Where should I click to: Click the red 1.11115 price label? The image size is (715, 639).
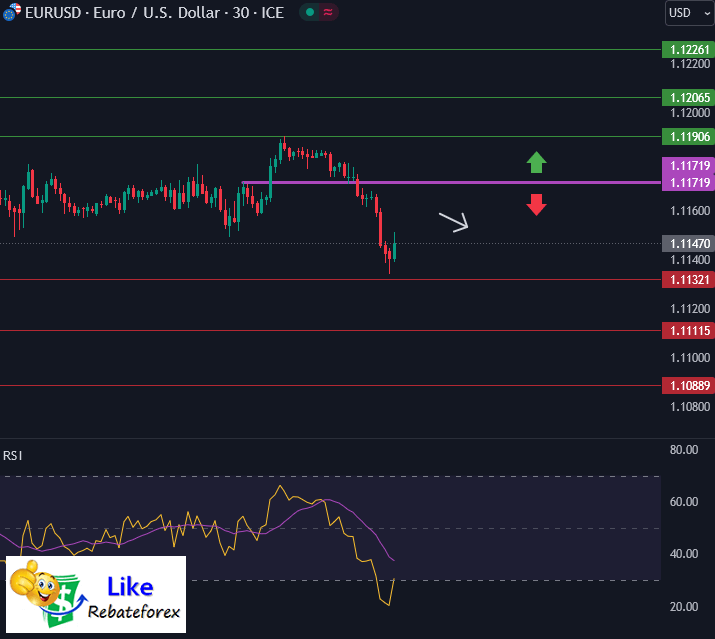(688, 331)
